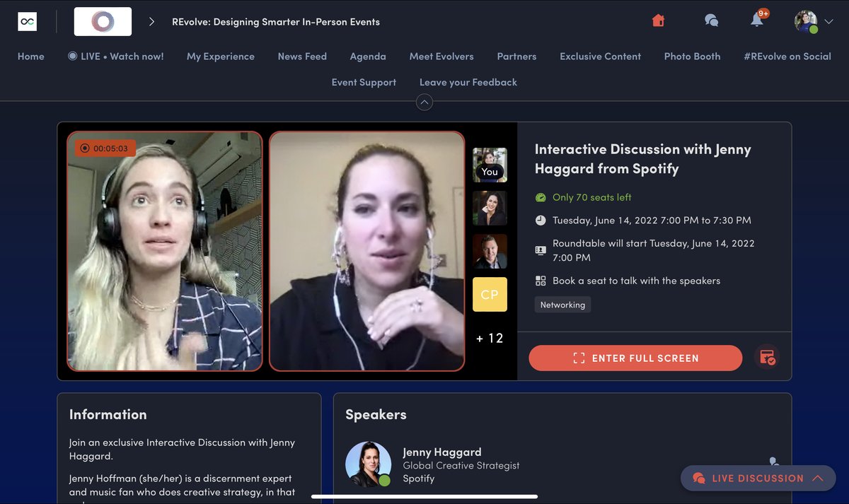Open Jenny Haggard speaker name

442,452
